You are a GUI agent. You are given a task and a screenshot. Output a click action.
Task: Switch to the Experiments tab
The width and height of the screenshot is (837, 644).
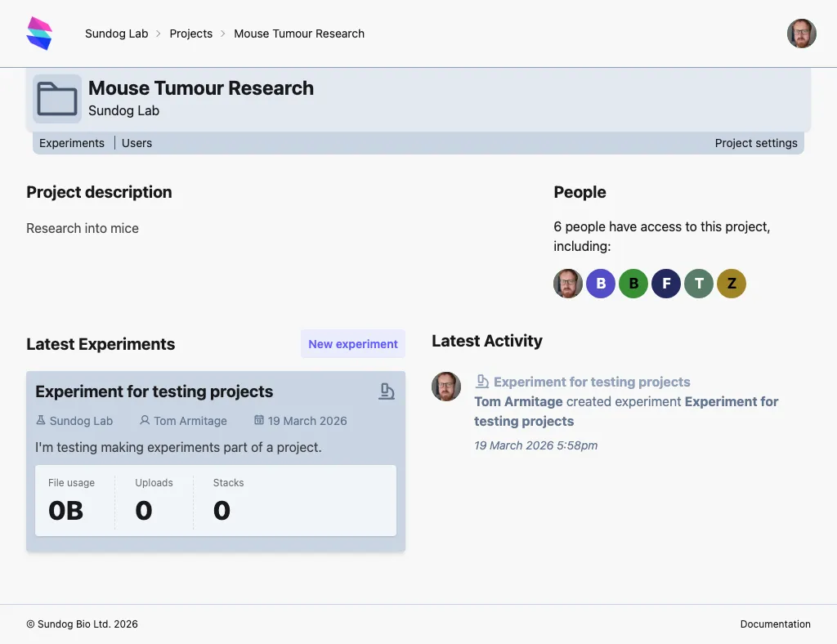point(72,143)
